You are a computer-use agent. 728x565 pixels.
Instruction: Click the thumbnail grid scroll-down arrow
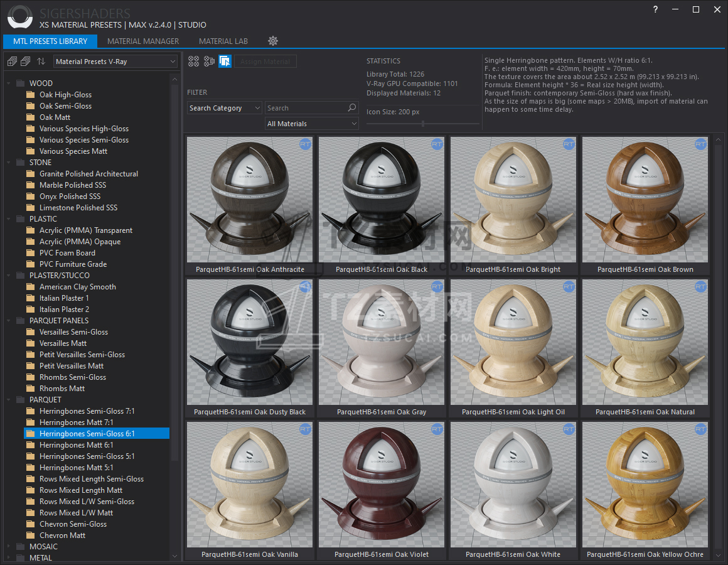tap(718, 555)
